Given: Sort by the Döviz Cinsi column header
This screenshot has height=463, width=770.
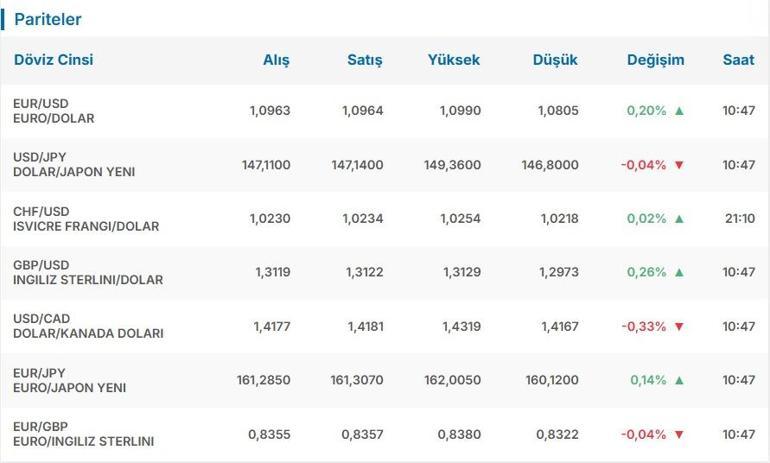Looking at the screenshot, I should 54,60.
